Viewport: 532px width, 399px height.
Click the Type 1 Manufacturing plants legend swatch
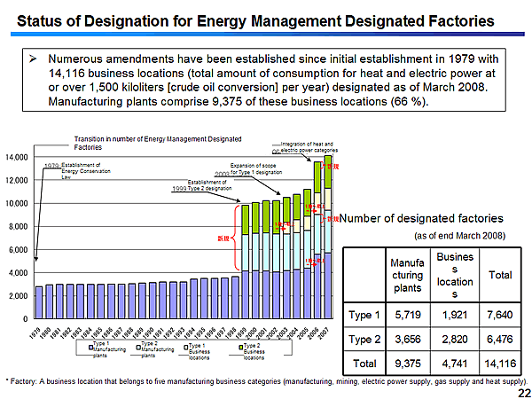[x=90, y=348]
